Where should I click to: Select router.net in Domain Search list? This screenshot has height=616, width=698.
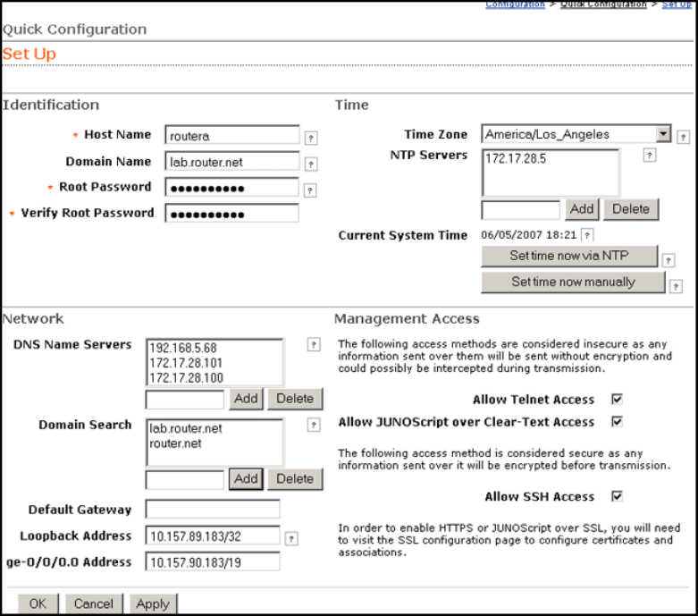[x=175, y=443]
